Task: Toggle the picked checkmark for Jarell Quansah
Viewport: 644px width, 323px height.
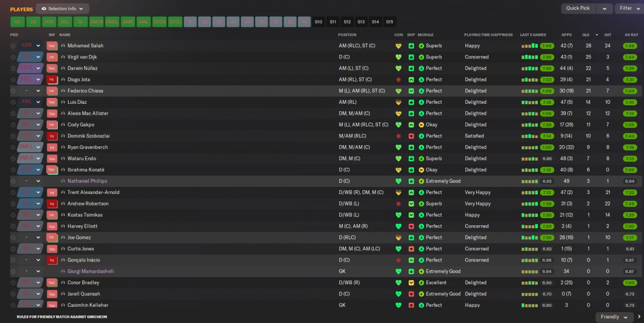Action: point(13,294)
